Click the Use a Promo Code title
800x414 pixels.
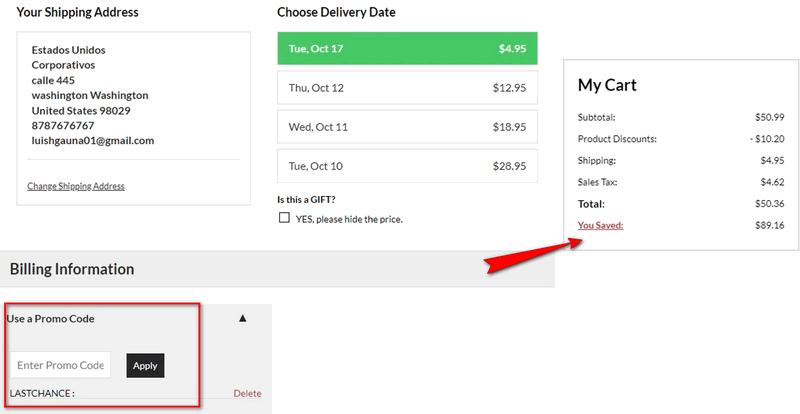tap(51, 319)
